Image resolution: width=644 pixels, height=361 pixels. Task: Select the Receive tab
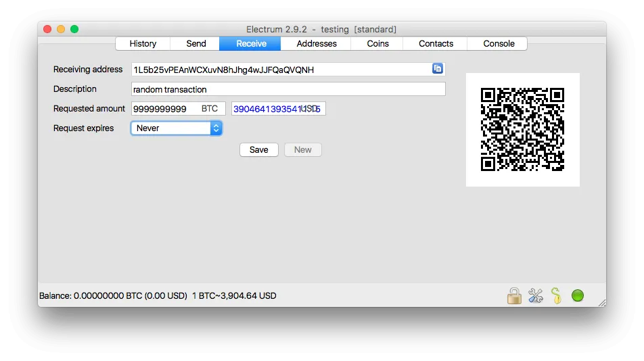tap(251, 43)
